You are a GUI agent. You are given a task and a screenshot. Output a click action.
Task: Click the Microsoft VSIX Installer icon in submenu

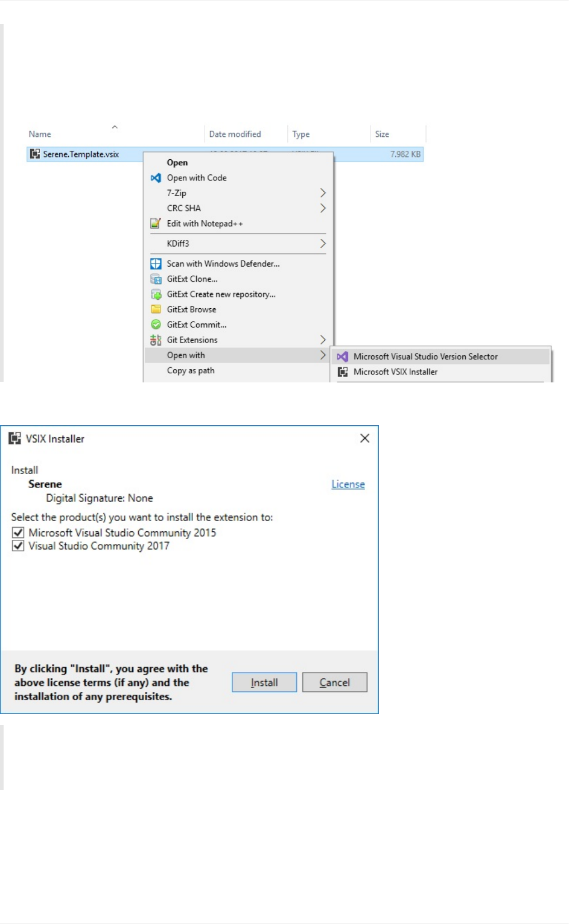pos(343,372)
